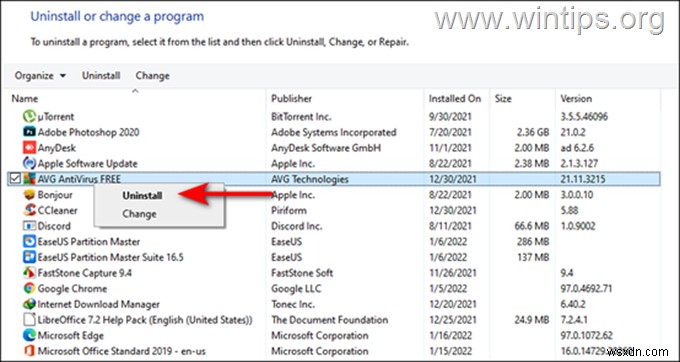Click Uninstall in the toolbar
The height and width of the screenshot is (362, 680).
[x=101, y=75]
